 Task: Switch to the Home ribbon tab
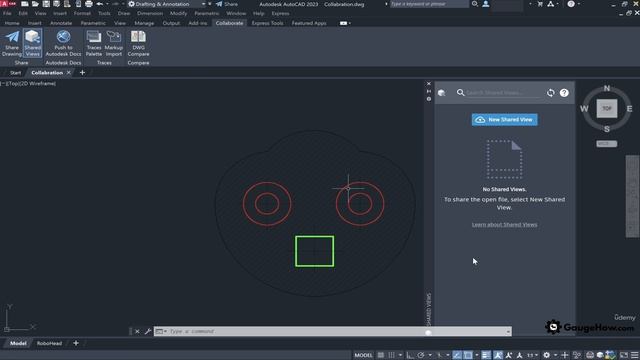click(x=12, y=23)
